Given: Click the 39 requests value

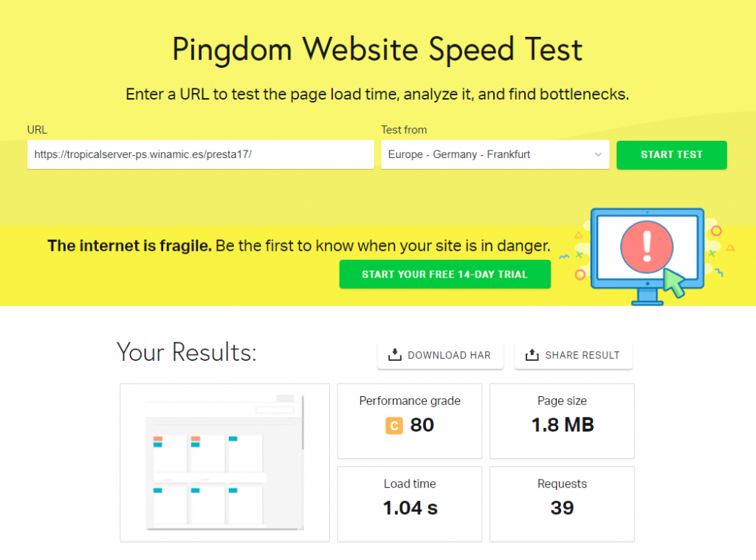Looking at the screenshot, I should tap(562, 508).
